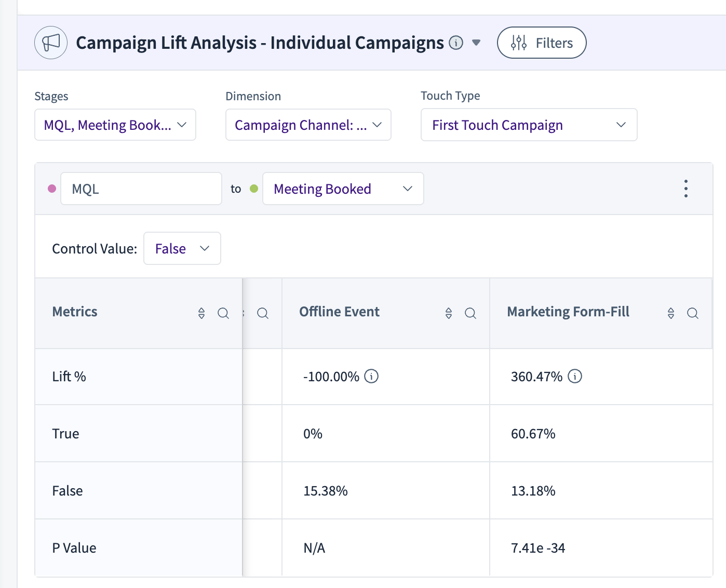Change the Control Value from False

182,248
